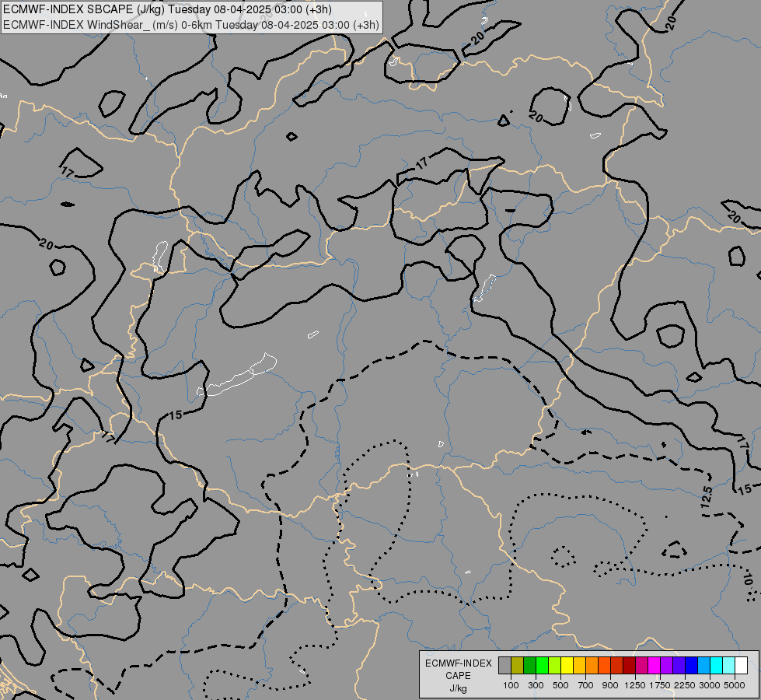The height and width of the screenshot is (700, 761).
Task: Click the olive swatch in the CAPE legend
Action: pos(518,665)
